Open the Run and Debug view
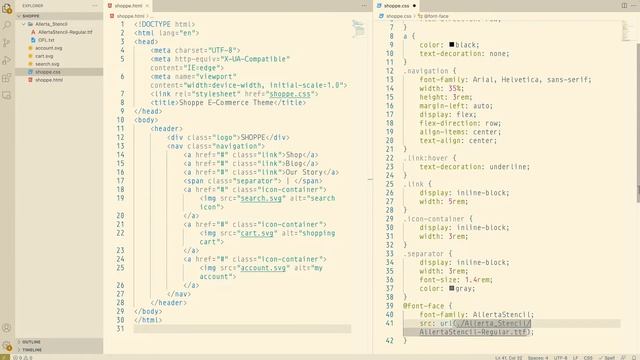 [7, 60]
